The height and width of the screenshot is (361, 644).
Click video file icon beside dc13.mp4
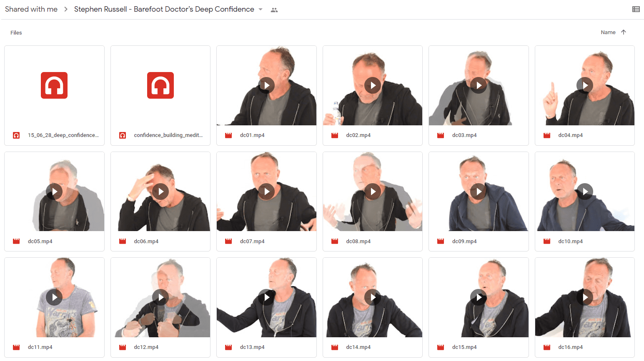(228, 347)
